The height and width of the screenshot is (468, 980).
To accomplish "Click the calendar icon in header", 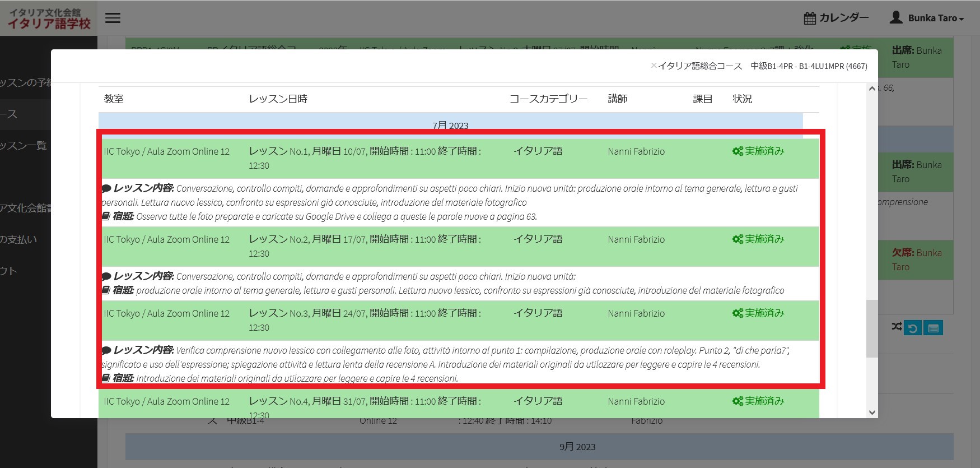I will coord(810,18).
